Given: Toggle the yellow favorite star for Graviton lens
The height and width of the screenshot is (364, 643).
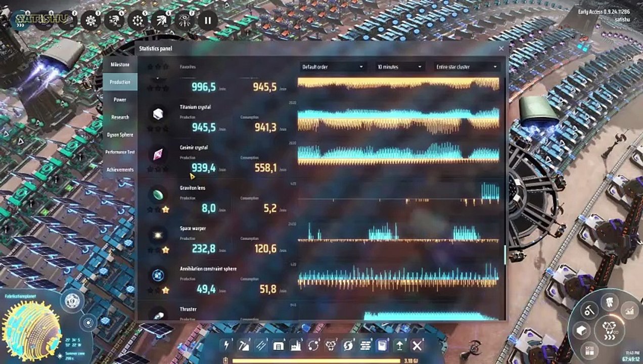Looking at the screenshot, I should pos(165,209).
